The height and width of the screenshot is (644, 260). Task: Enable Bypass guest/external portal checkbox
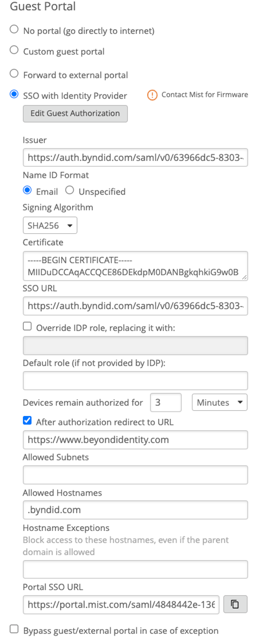click(14, 630)
